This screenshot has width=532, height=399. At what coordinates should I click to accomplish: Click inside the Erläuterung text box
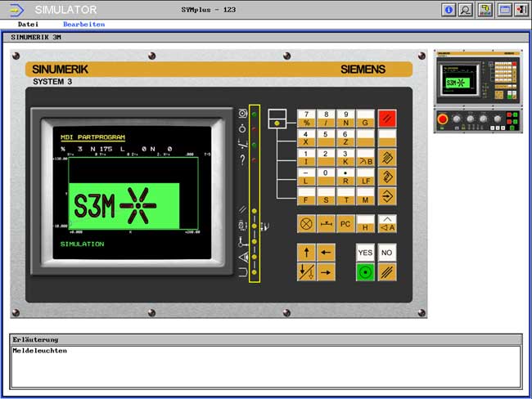[x=265, y=366]
